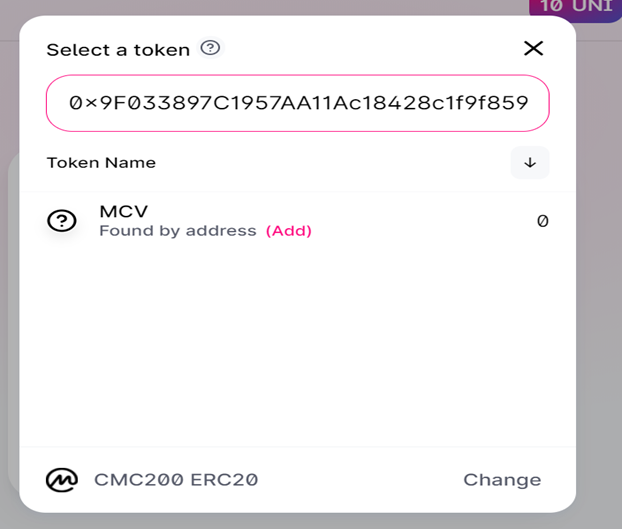Add the MCV token via (Add) link
This screenshot has width=622, height=529.
click(289, 231)
